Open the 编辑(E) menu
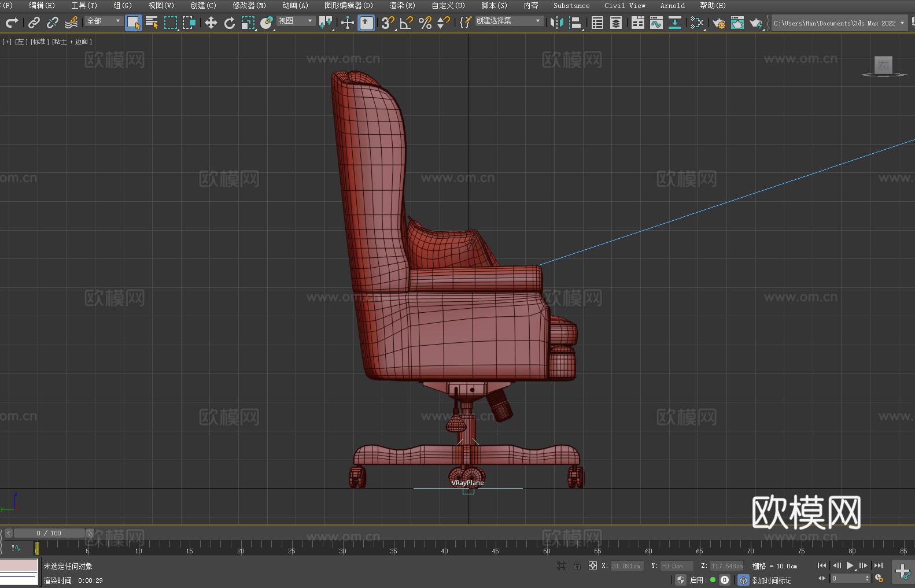 (x=42, y=5)
